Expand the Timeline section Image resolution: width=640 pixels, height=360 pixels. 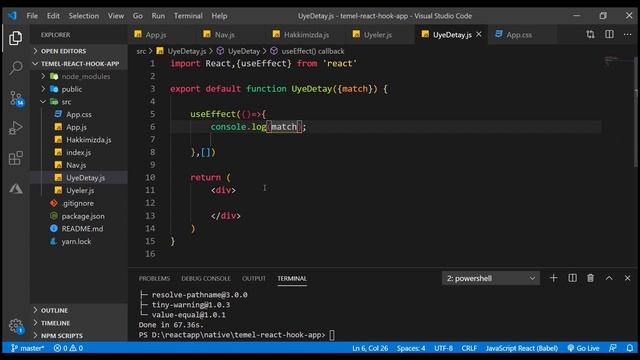pos(79,323)
